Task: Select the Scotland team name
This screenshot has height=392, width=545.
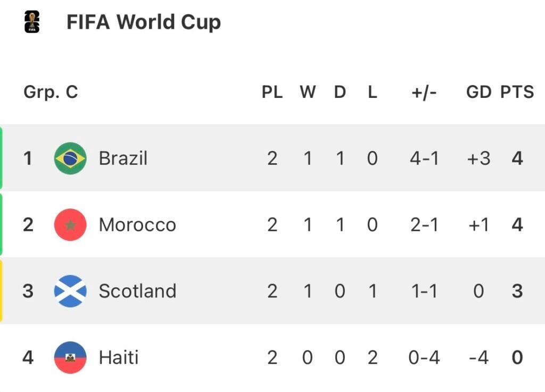Action: [137, 291]
